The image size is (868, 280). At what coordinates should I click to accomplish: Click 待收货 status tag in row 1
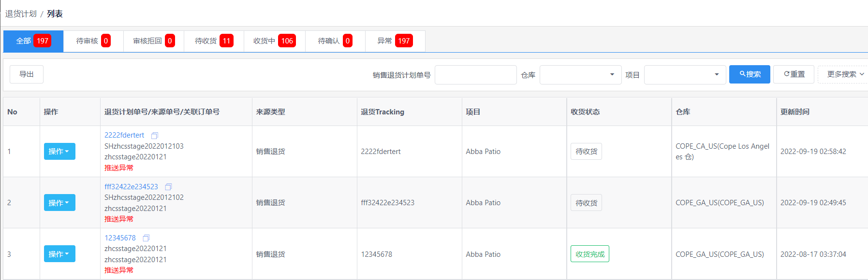tap(586, 152)
